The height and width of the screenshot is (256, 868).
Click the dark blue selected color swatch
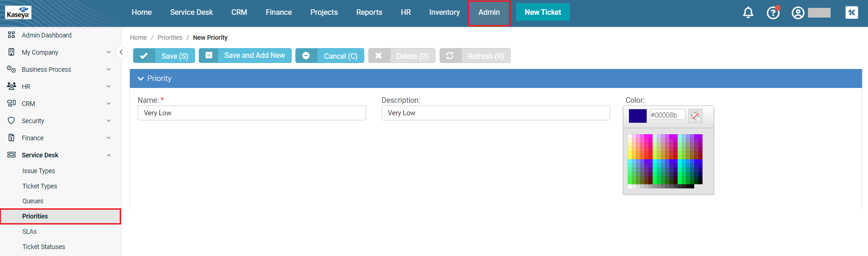click(637, 116)
